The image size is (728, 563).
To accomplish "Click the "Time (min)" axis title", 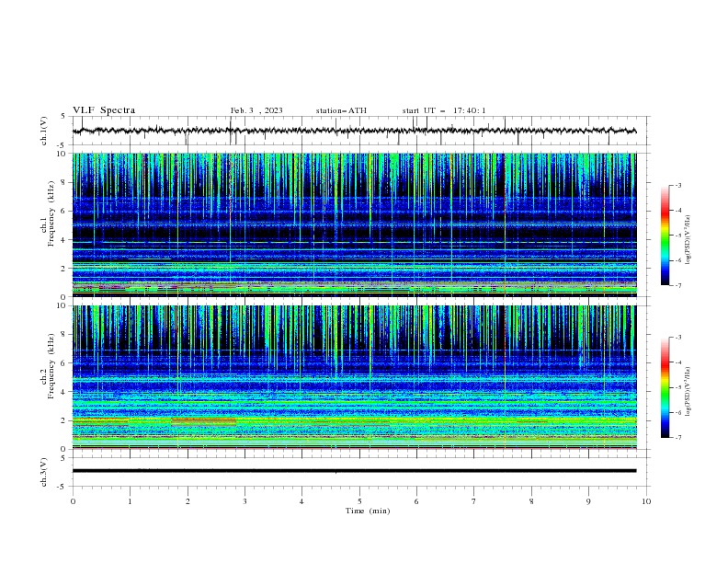I will point(368,511).
